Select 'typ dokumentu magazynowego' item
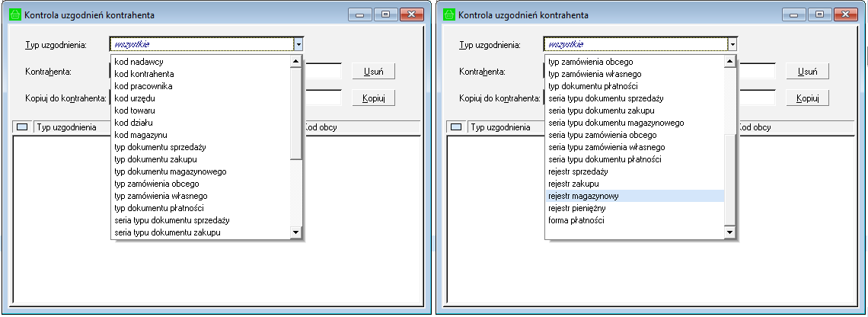The image size is (868, 317). coord(170,171)
